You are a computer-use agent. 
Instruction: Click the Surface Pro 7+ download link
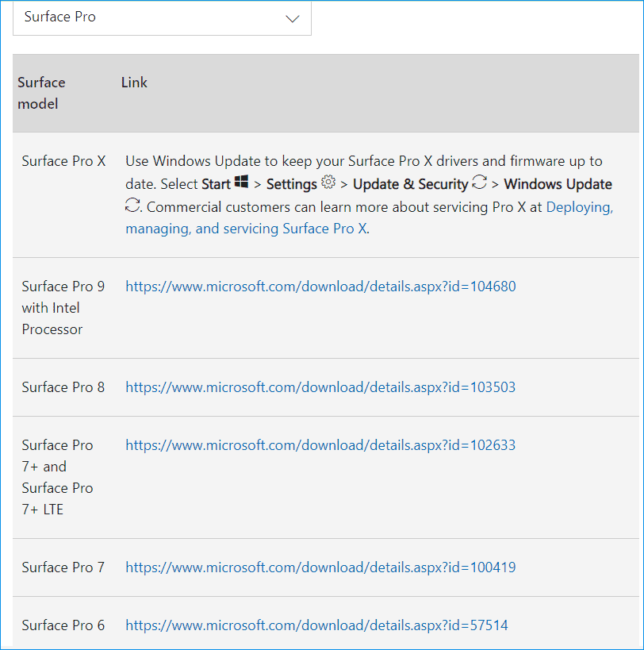click(320, 444)
